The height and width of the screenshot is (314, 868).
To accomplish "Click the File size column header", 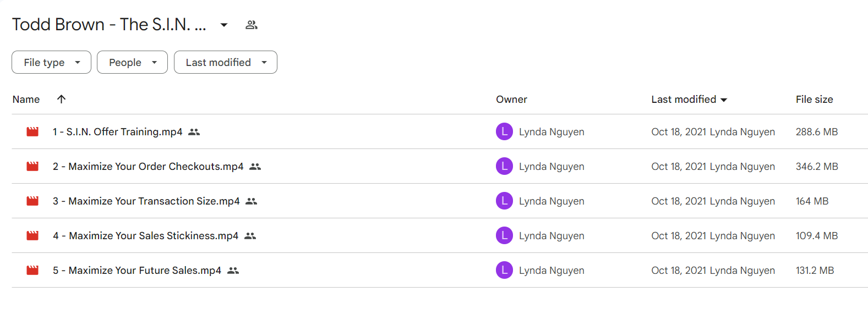I will [x=814, y=100].
